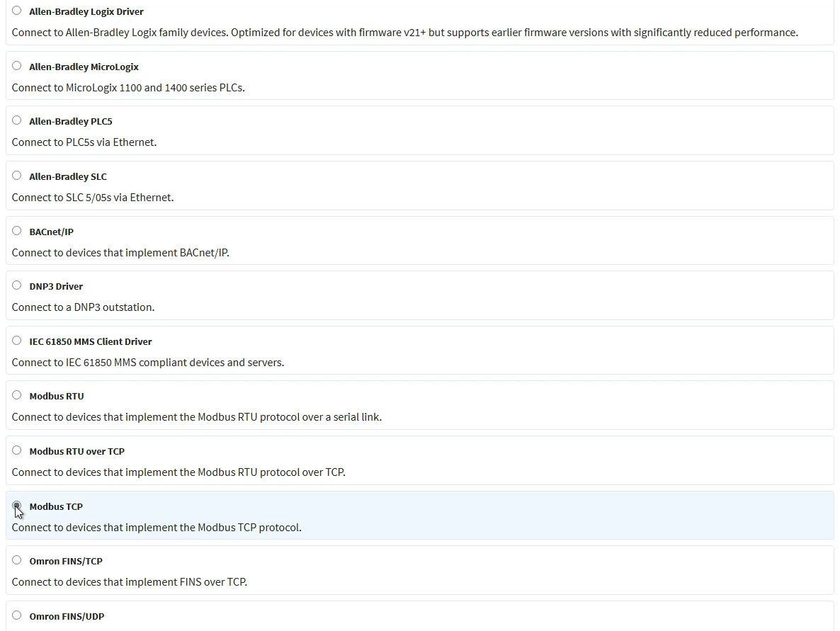The height and width of the screenshot is (631, 840).
Task: Click the Allen-Bradley Logix Driver label
Action: pos(86,12)
